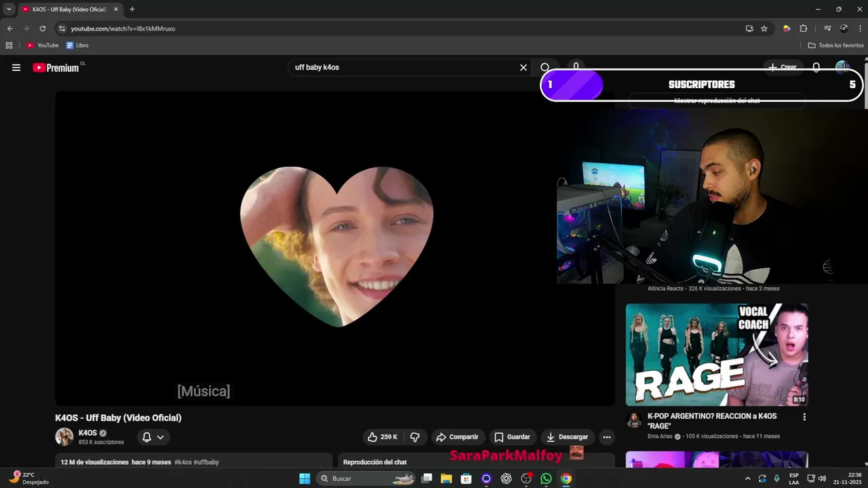Open Chrome extensions puzzle icon
Screen dimensions: 868x488
(804, 28)
